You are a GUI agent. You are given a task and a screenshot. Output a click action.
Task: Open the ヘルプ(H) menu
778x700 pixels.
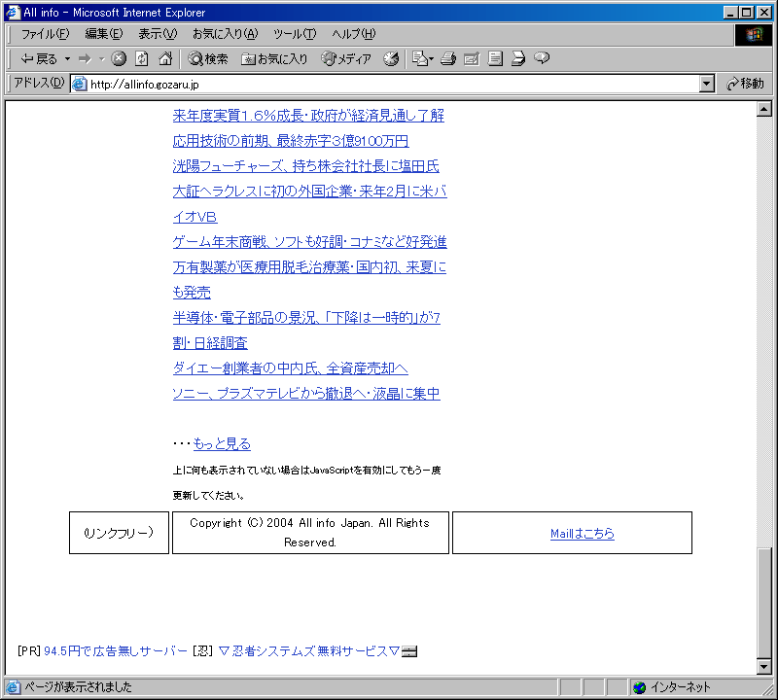pos(354,34)
